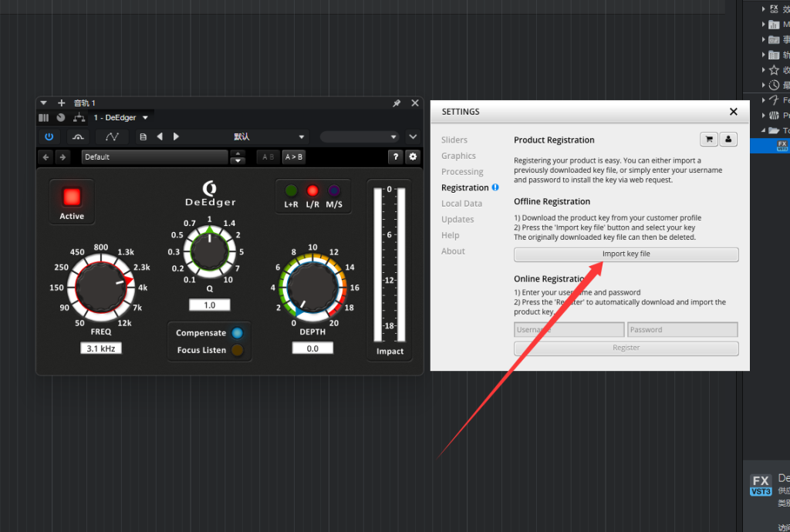Click the Fender F icon in the browser
The height and width of the screenshot is (532, 790).
[x=774, y=100]
